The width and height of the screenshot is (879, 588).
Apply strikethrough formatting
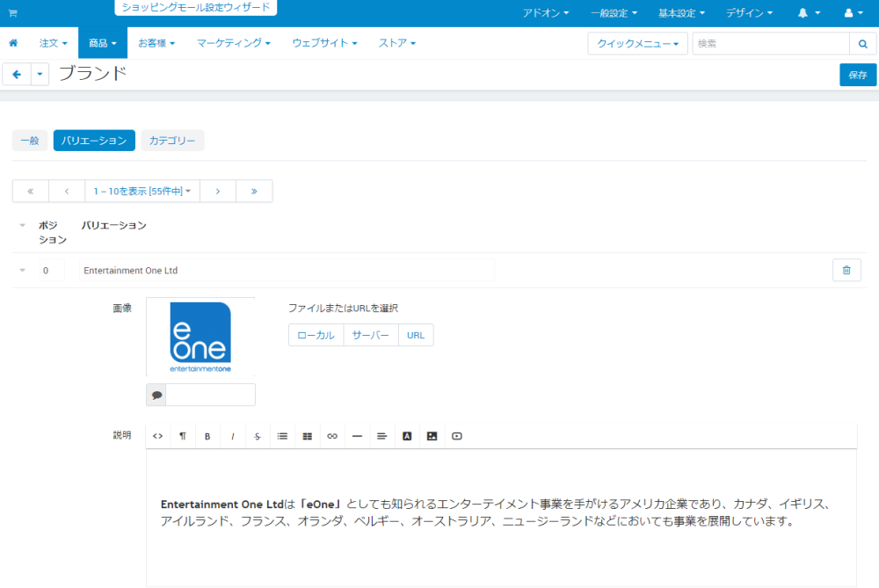tap(258, 436)
